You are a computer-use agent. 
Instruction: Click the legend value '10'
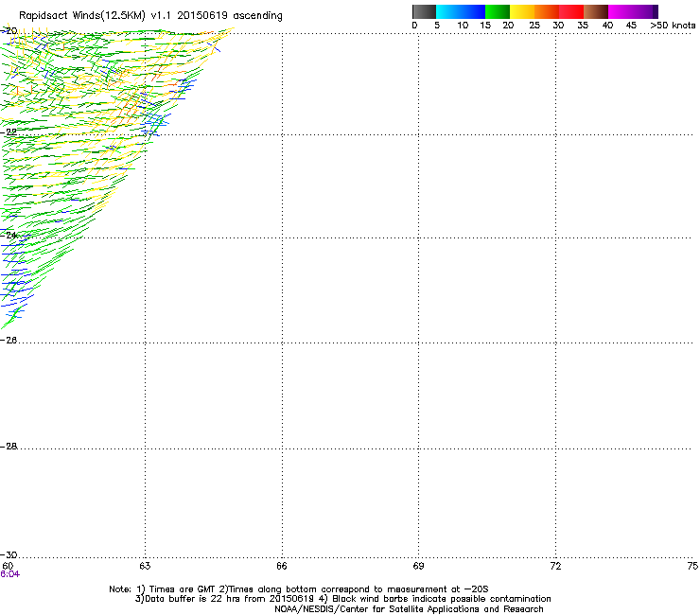click(463, 26)
